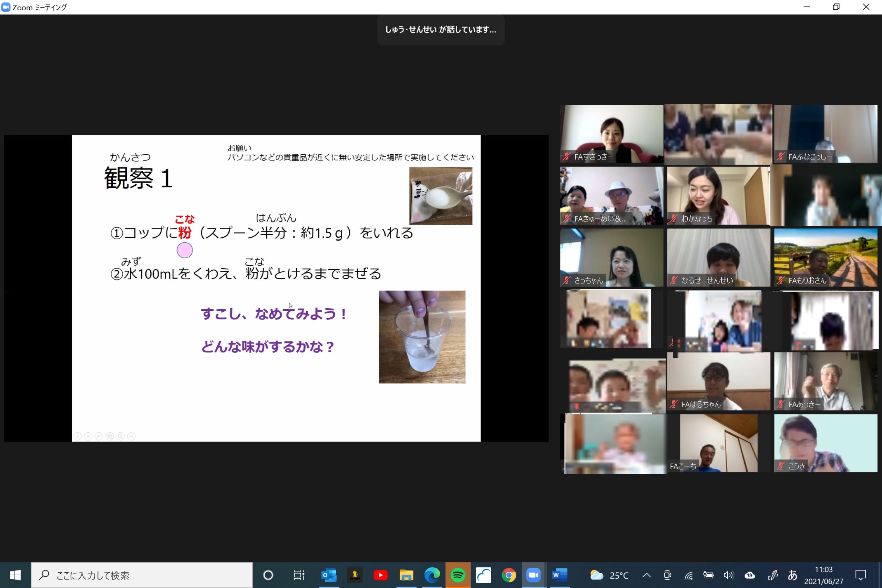
Task: Click the Zoom taskbar icon
Action: click(533, 575)
